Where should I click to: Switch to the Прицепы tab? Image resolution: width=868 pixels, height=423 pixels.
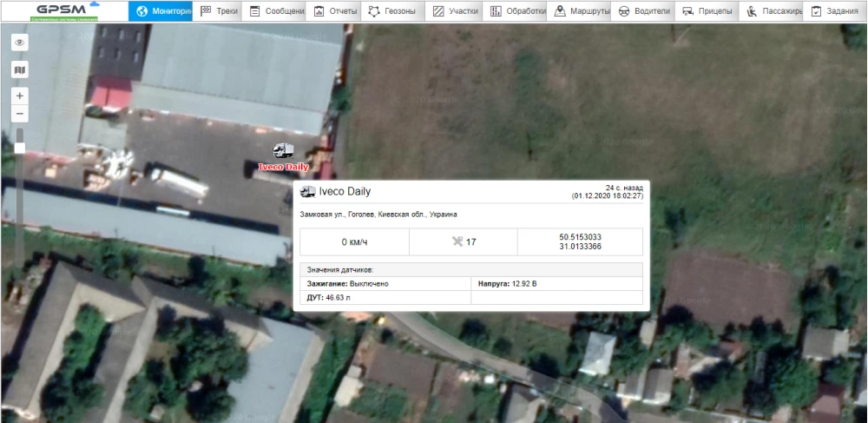[x=707, y=11]
